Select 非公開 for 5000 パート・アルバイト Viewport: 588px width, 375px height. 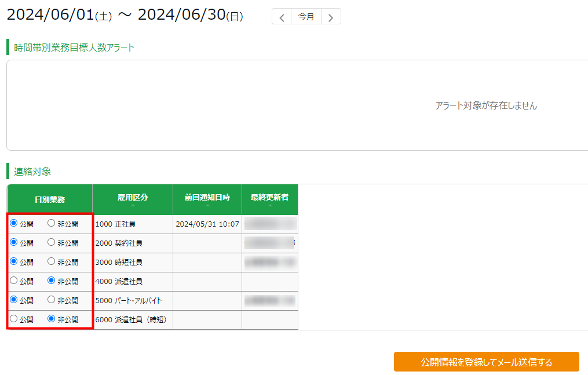[x=52, y=300]
